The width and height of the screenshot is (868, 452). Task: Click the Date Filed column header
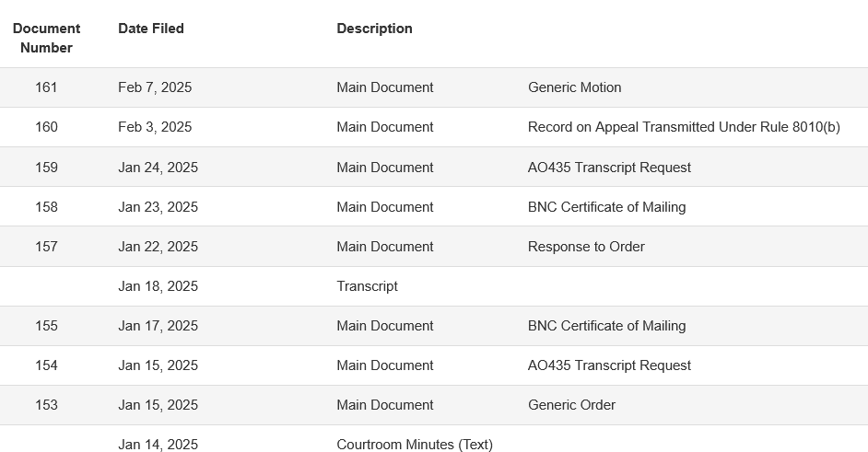coord(151,29)
